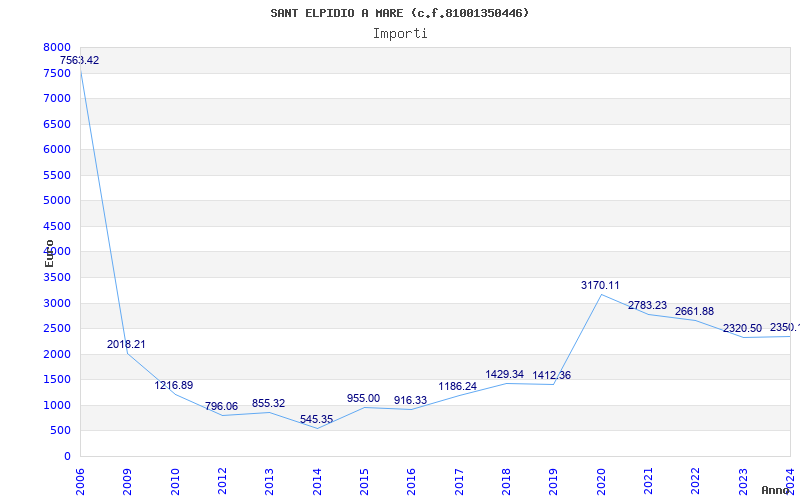Click the Anno axis label
The height and width of the screenshot is (500, 800).
click(x=776, y=490)
